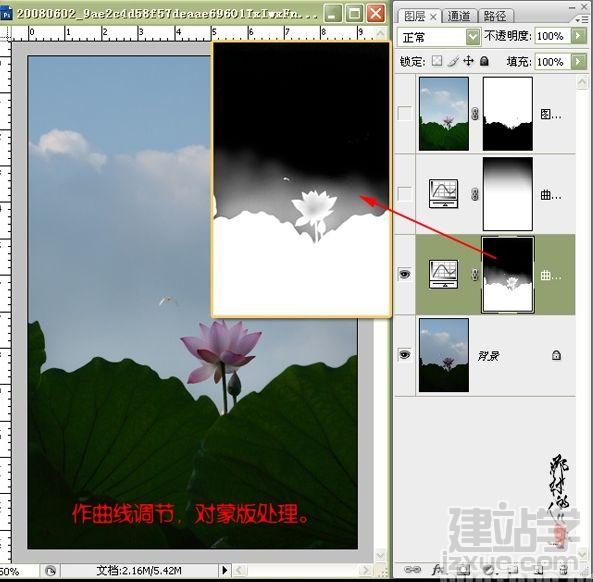Click the lock image pixels brush icon
593x582 pixels.
coord(453,61)
